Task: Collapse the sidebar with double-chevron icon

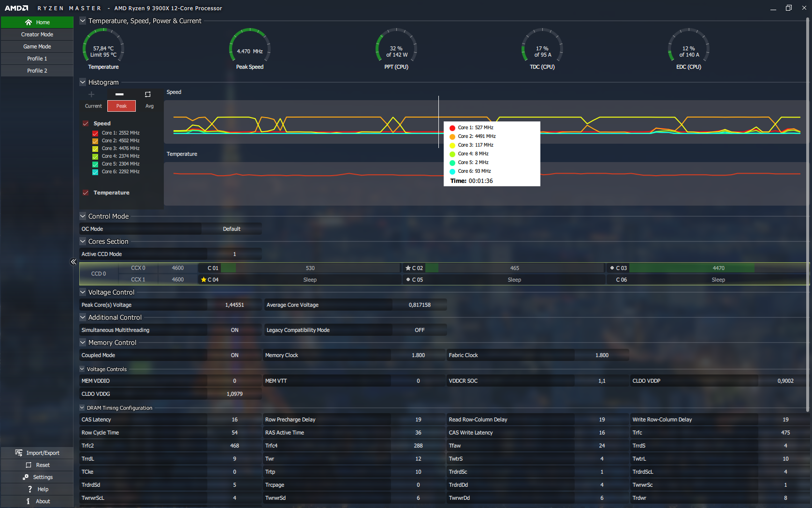Action: (x=73, y=262)
